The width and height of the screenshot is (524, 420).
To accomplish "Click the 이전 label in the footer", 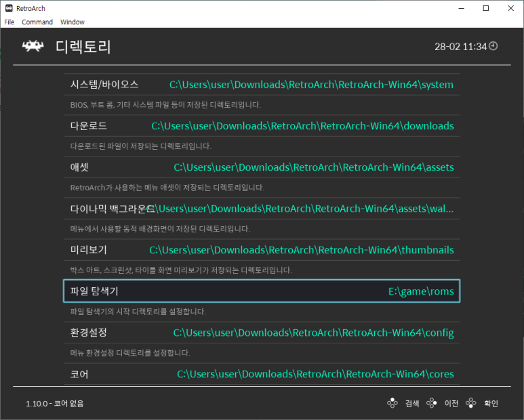I will click(x=451, y=403).
